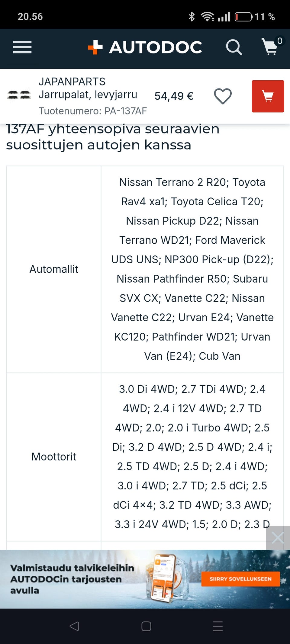Tap the SIIRRY SOVELLUKSEEN button
290x644 pixels.
pos(240,579)
